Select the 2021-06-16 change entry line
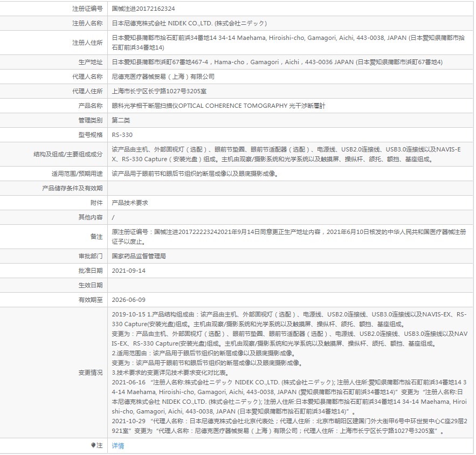 point(289,397)
